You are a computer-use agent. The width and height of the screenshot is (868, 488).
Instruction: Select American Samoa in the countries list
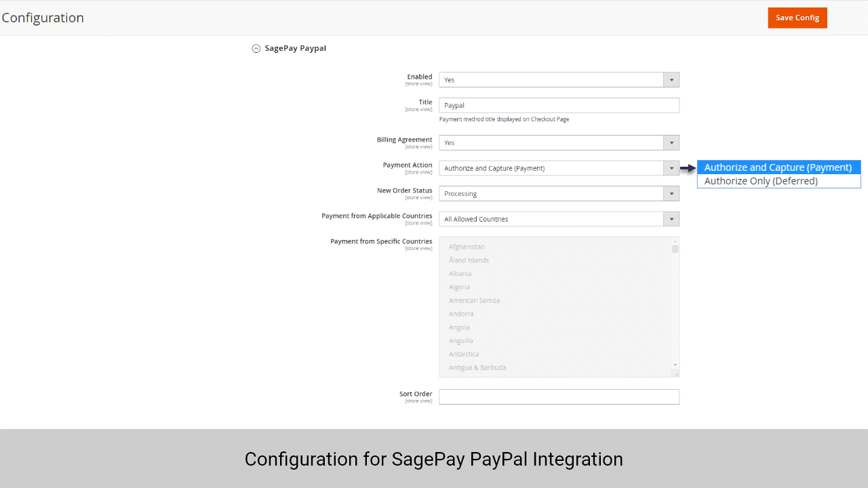[x=474, y=300]
